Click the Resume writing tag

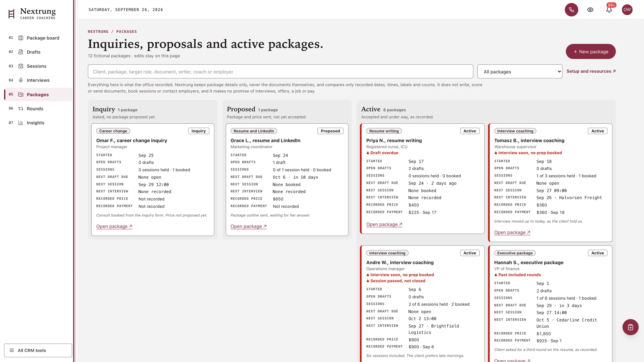tap(384, 131)
